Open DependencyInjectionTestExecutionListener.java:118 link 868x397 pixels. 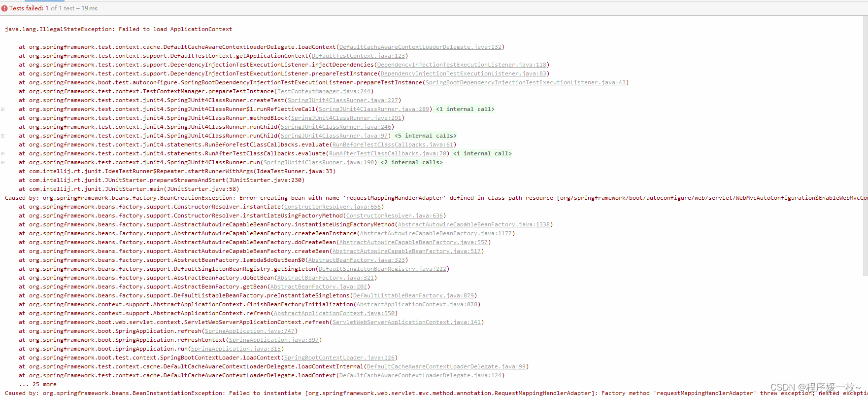(462, 65)
